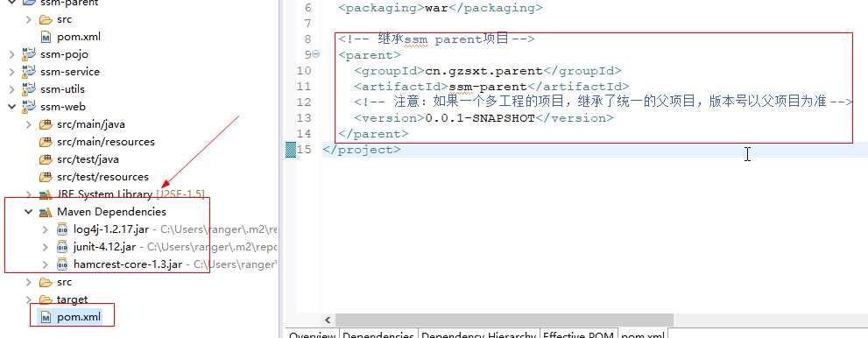Screen dimensions: 868x338
Task: Click the log4j-1.2.17.jar jar icon
Action: [62, 229]
